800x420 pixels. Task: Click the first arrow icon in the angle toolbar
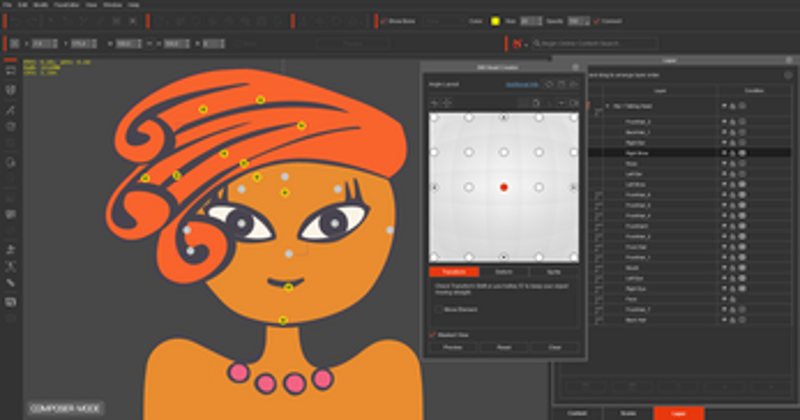click(x=435, y=103)
